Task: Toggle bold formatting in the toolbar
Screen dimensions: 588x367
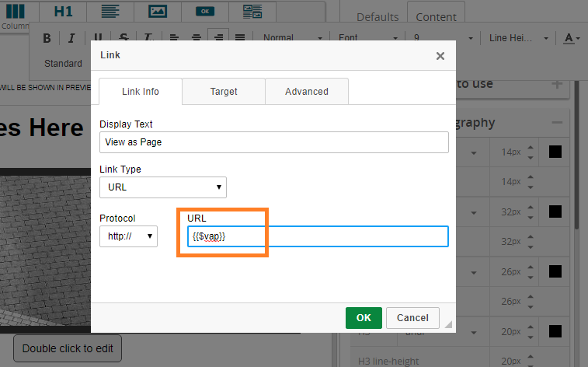Action: click(47, 38)
